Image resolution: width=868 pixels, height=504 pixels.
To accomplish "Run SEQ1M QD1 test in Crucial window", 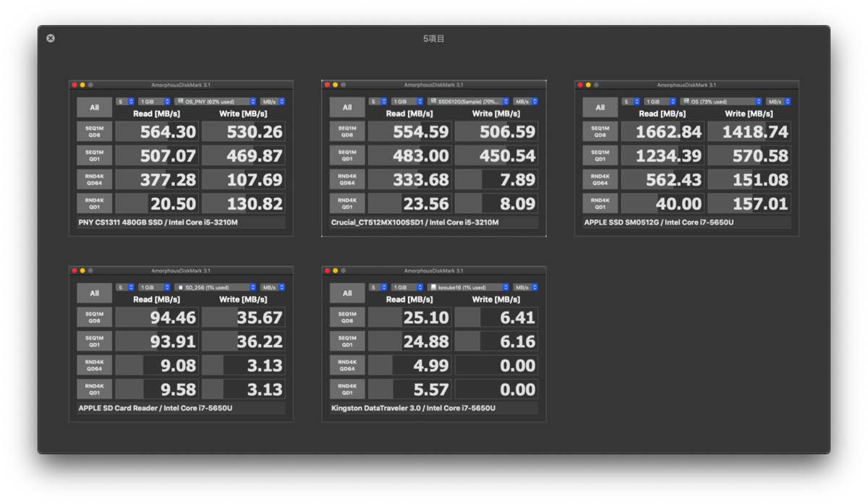I will [347, 155].
